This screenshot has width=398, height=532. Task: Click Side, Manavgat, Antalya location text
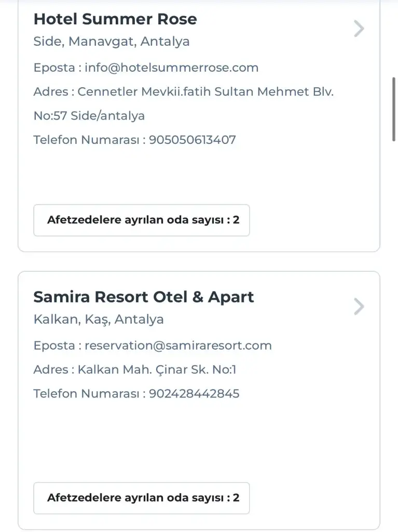(x=112, y=42)
